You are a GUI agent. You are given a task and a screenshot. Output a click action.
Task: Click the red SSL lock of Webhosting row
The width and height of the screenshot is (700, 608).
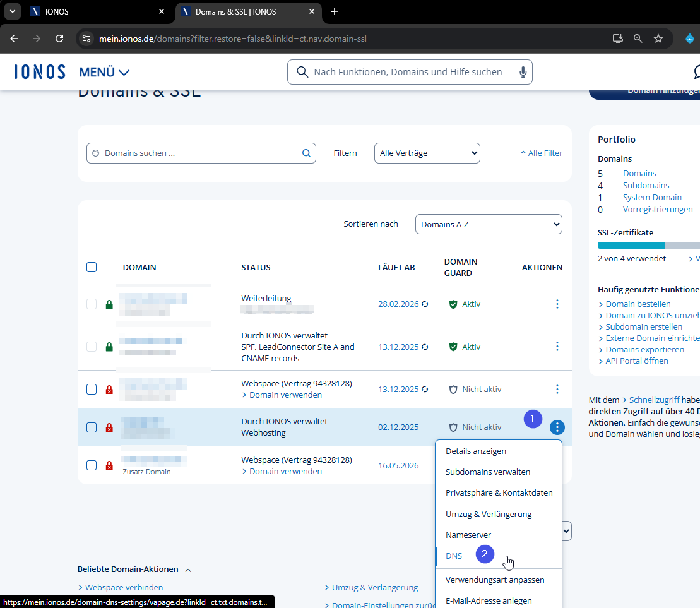click(109, 427)
